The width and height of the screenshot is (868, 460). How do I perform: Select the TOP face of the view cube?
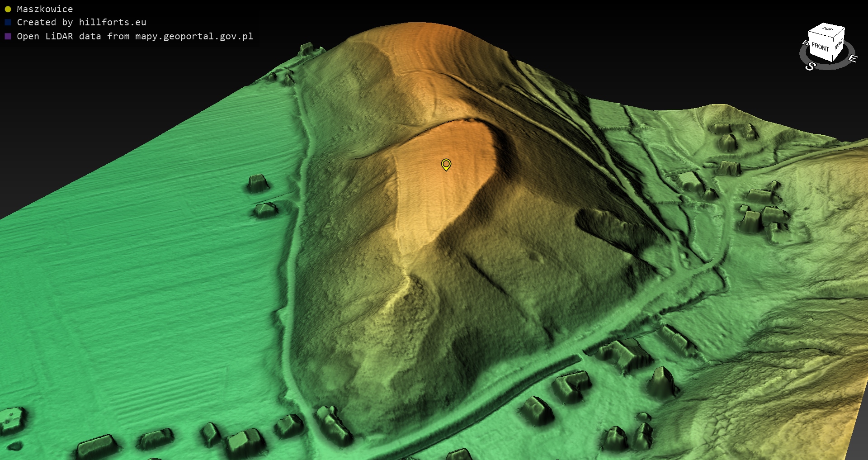pos(827,29)
